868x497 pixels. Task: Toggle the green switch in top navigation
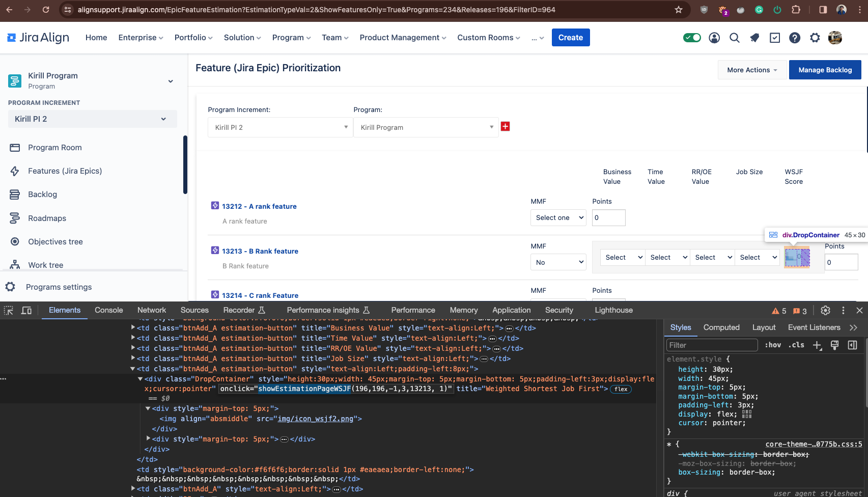coord(692,38)
